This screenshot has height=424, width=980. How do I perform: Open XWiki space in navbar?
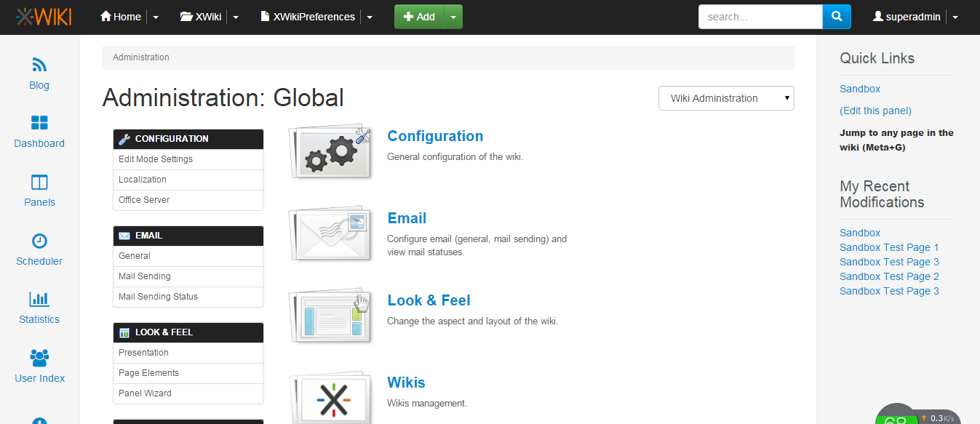coord(201,17)
